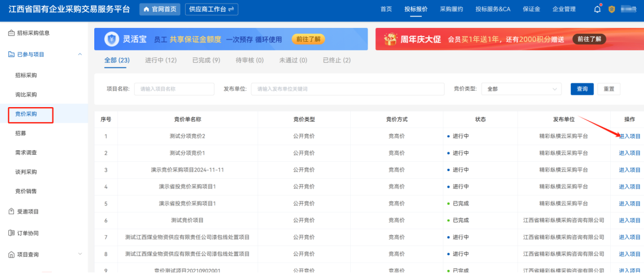Open 投标服务&CA in top navigation

(x=493, y=9)
